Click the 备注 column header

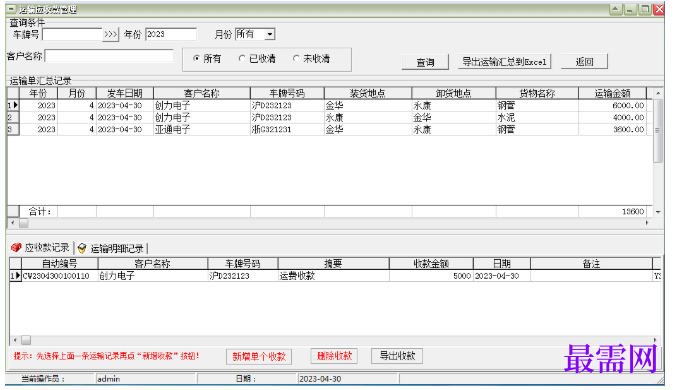coord(592,264)
